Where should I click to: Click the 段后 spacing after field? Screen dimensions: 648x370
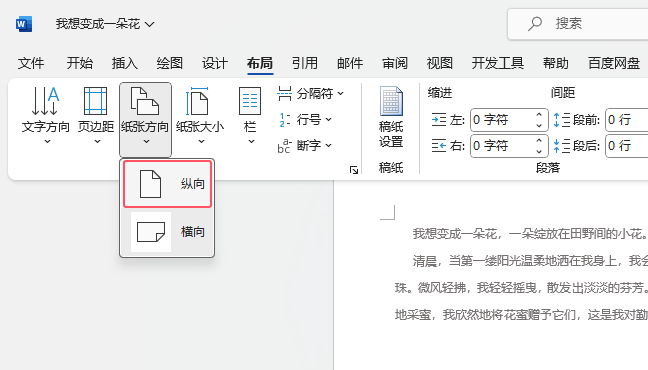point(627,146)
